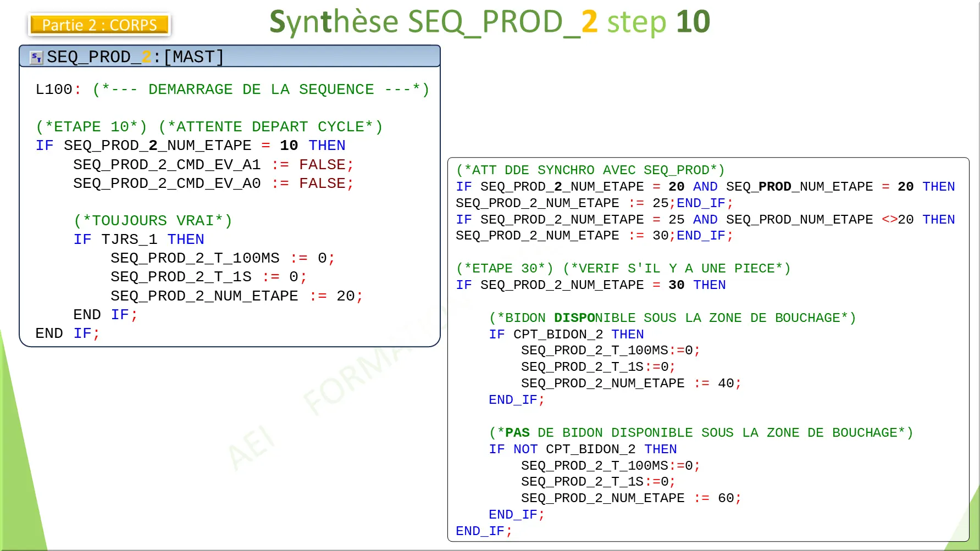Click the ETAPE 10 ATTENTE DEPART CYCLE comment
This screenshot has width=980, height=551.
coord(209,126)
